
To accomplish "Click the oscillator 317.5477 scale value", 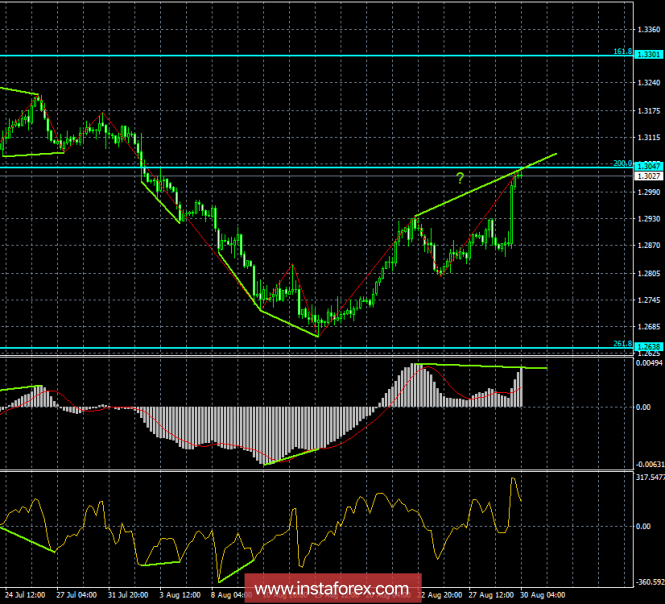I will (x=650, y=477).
